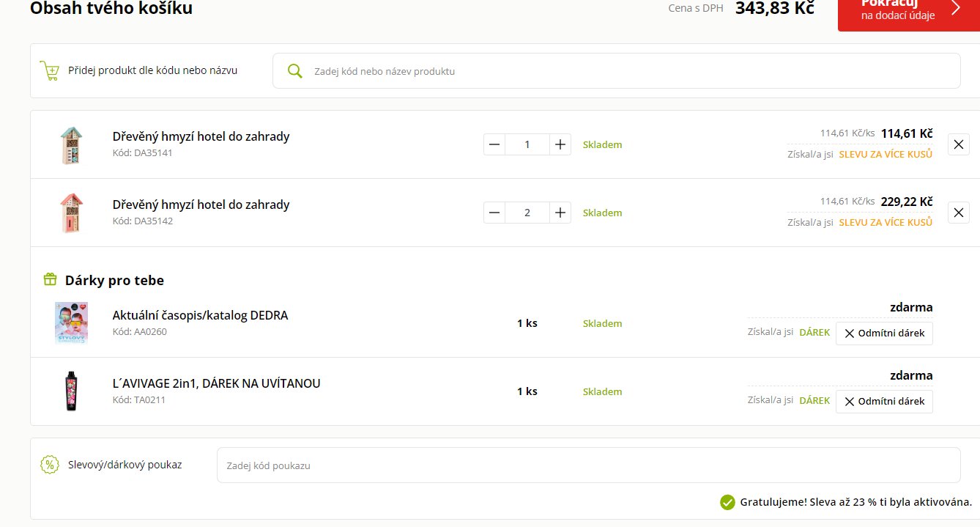Click SLEVU ZA VÍCE KUSŮ on 229,22 Kč row

click(x=886, y=223)
